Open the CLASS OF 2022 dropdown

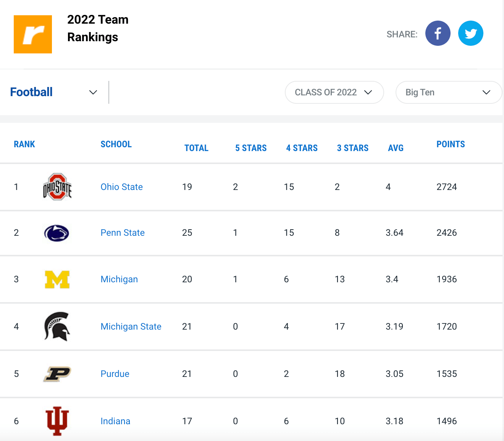[334, 92]
